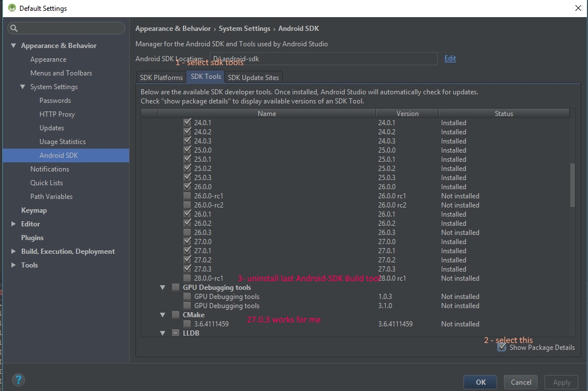
Task: Click the Status column header
Action: pyautogui.click(x=503, y=113)
